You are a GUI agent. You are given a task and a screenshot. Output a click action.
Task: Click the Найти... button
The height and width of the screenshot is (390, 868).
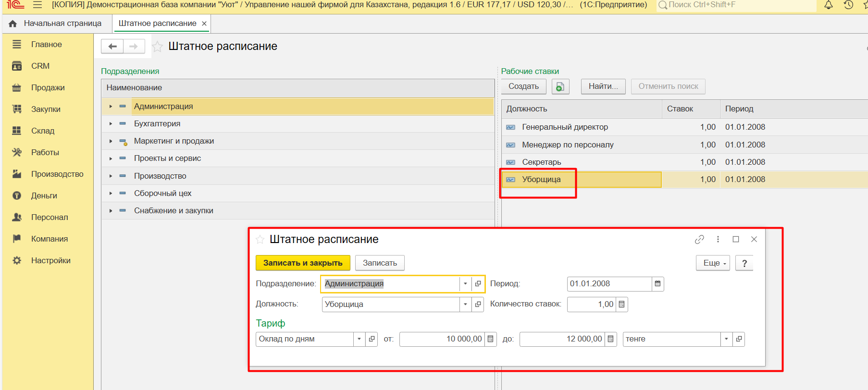click(x=603, y=86)
